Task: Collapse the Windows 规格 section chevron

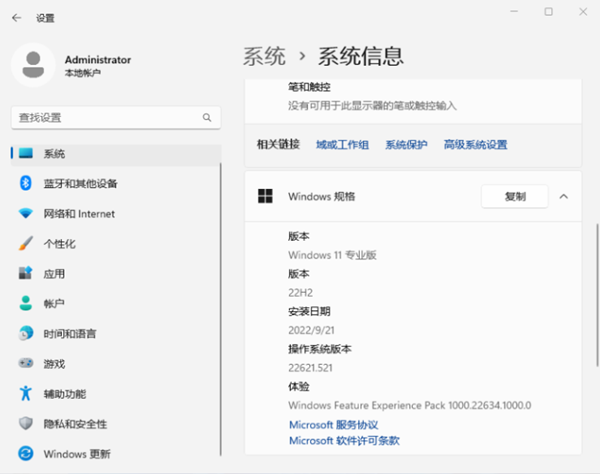Action: coord(563,197)
